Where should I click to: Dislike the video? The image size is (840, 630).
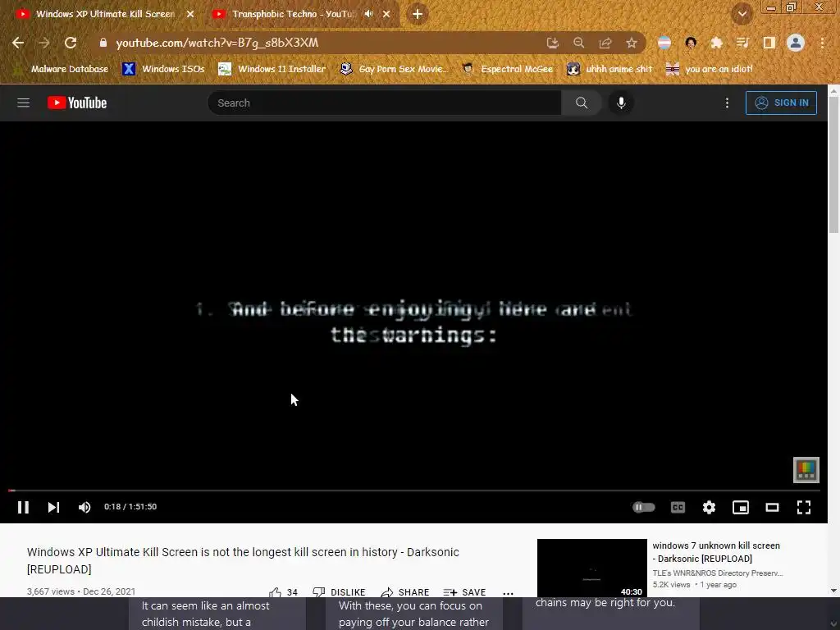click(339, 591)
